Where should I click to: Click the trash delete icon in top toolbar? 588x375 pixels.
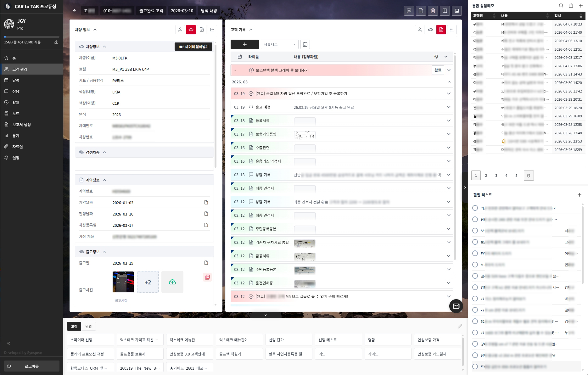[x=433, y=11]
